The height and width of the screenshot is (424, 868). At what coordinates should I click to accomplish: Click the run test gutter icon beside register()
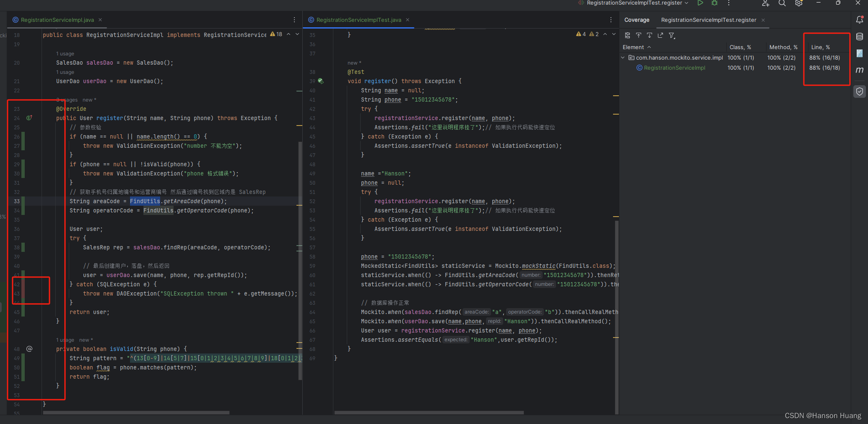coord(321,81)
